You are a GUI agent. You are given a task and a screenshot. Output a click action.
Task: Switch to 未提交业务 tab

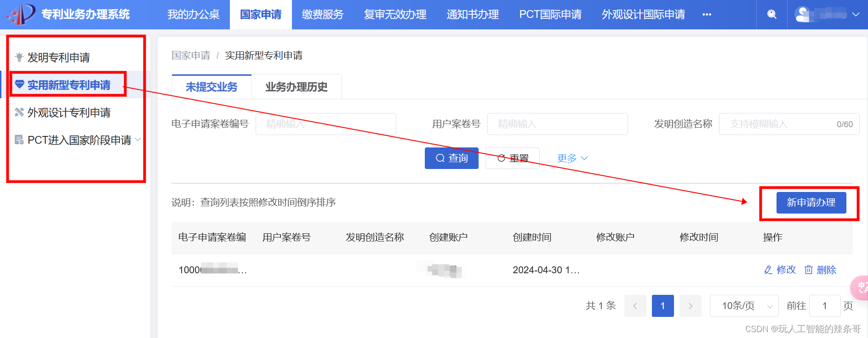tap(211, 87)
